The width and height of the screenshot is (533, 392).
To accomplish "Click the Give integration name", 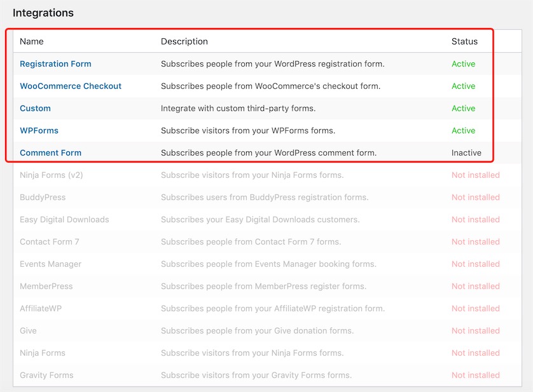I will (28, 331).
